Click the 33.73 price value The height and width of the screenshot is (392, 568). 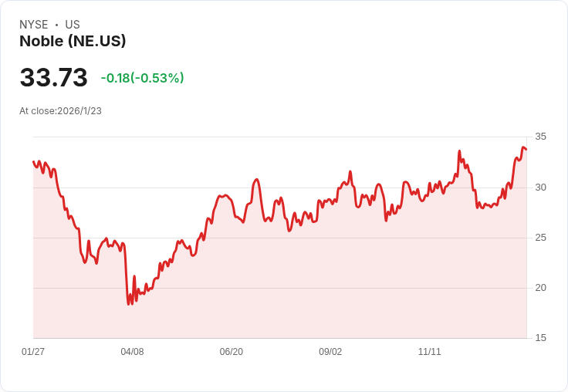[x=53, y=77]
